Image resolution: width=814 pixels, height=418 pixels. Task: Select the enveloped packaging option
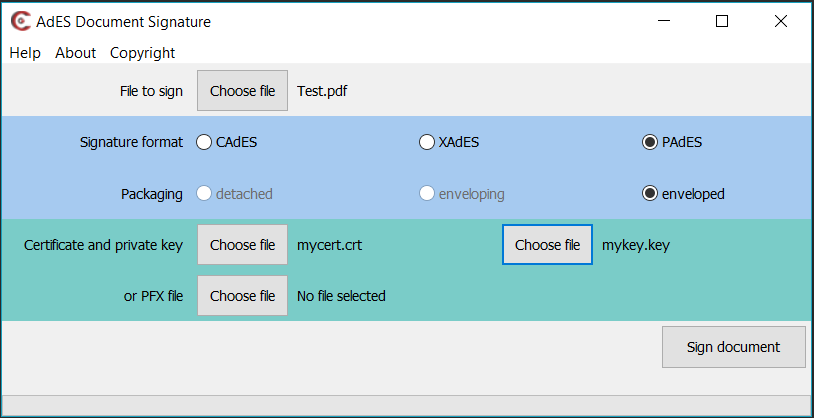click(x=649, y=194)
